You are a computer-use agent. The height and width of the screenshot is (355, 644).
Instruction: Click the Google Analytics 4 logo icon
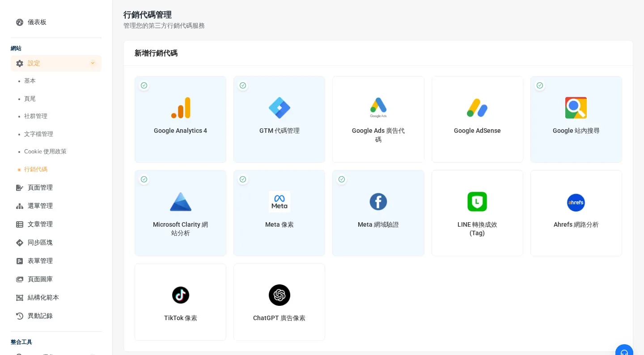181,108
